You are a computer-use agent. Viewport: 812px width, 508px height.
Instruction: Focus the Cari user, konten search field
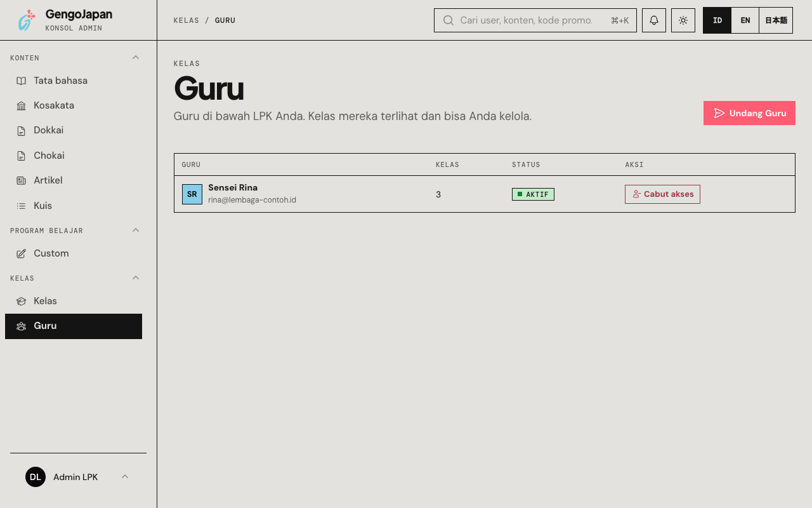[x=535, y=20]
